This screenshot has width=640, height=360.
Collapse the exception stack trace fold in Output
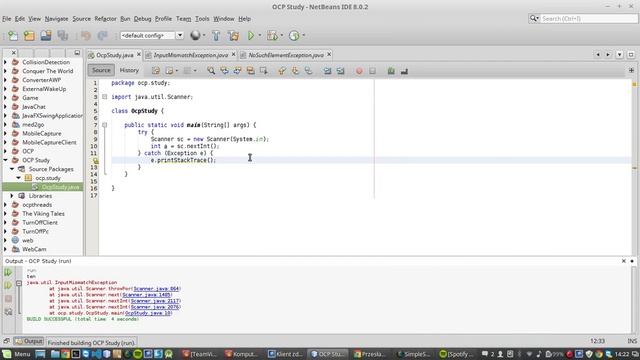pos(19,282)
